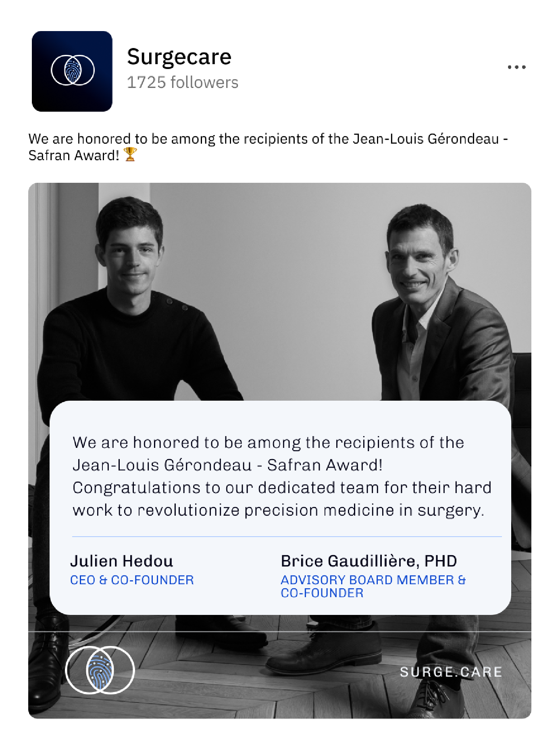This screenshot has height=740, width=560.
Task: Click the fingerprint logo on the photo
Action: [x=100, y=670]
